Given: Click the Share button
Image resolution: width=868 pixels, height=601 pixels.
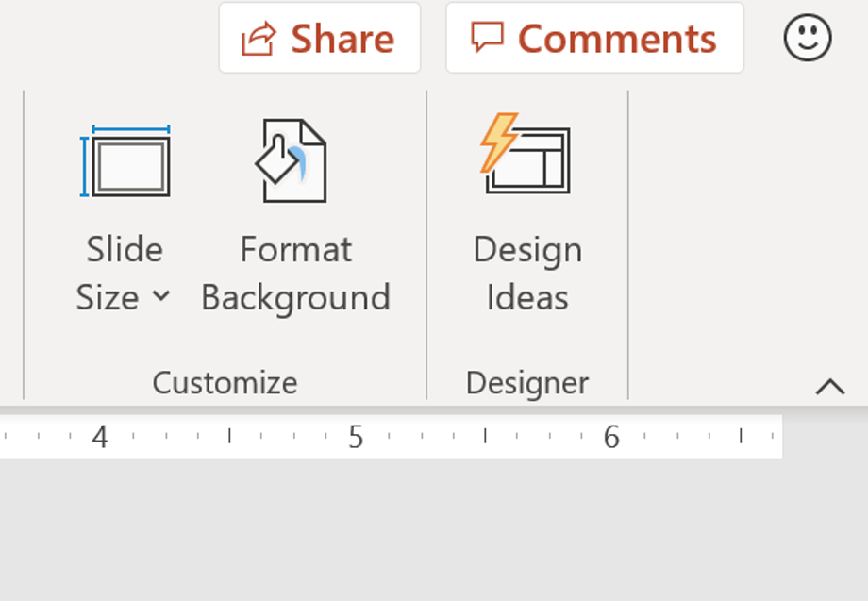Looking at the screenshot, I should [319, 38].
